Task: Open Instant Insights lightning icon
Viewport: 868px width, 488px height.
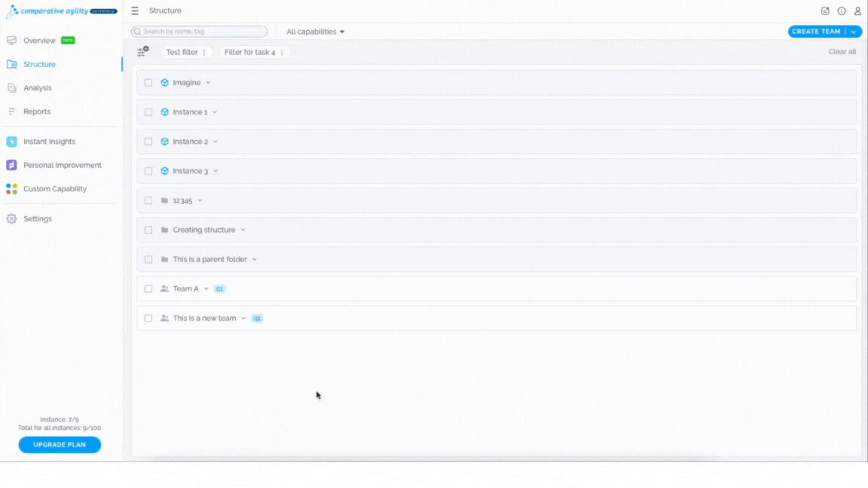Action: pyautogui.click(x=11, y=142)
